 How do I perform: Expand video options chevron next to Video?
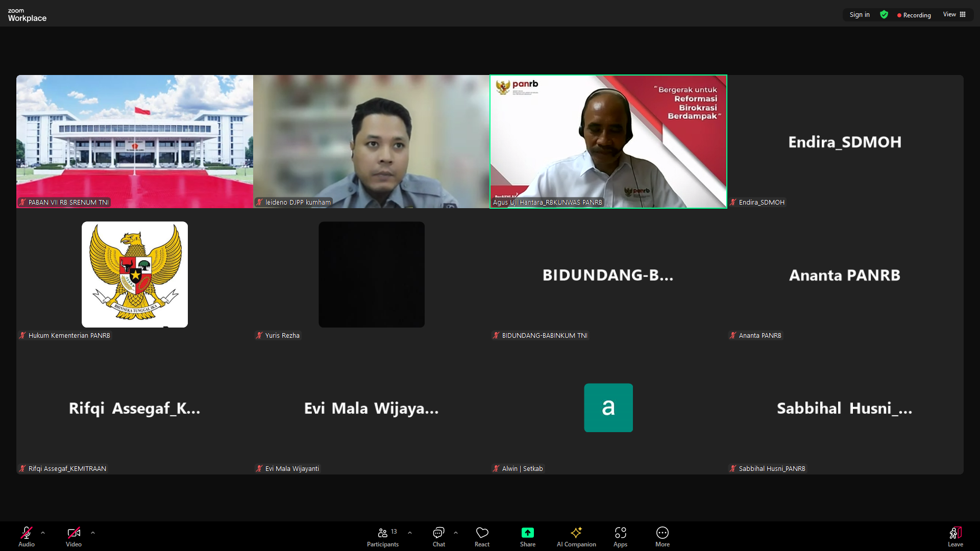point(93,533)
